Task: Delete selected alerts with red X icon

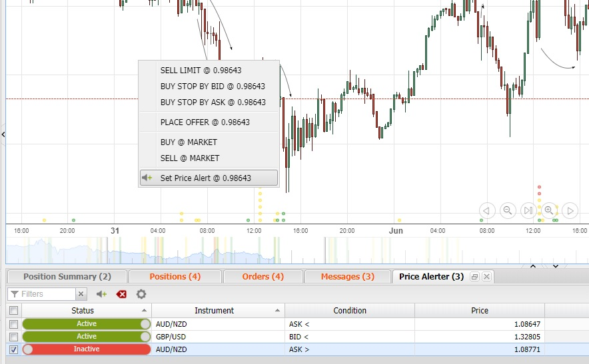Action: coord(121,294)
